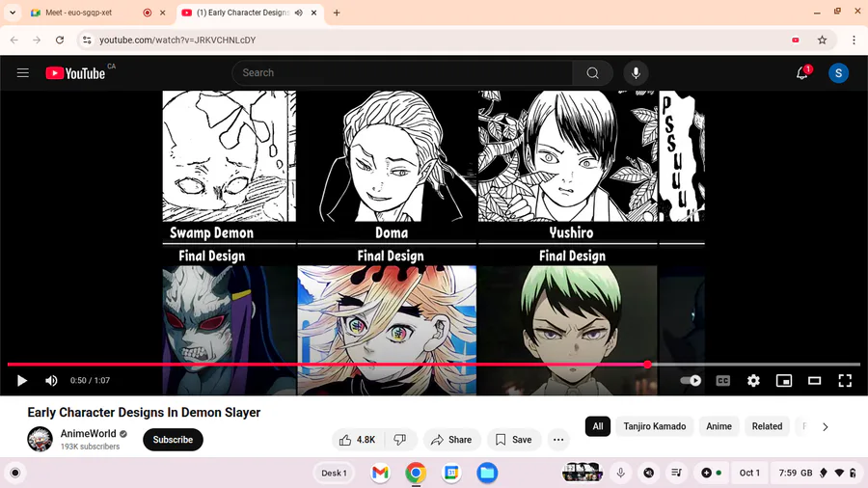Start voice search with microphone

636,73
